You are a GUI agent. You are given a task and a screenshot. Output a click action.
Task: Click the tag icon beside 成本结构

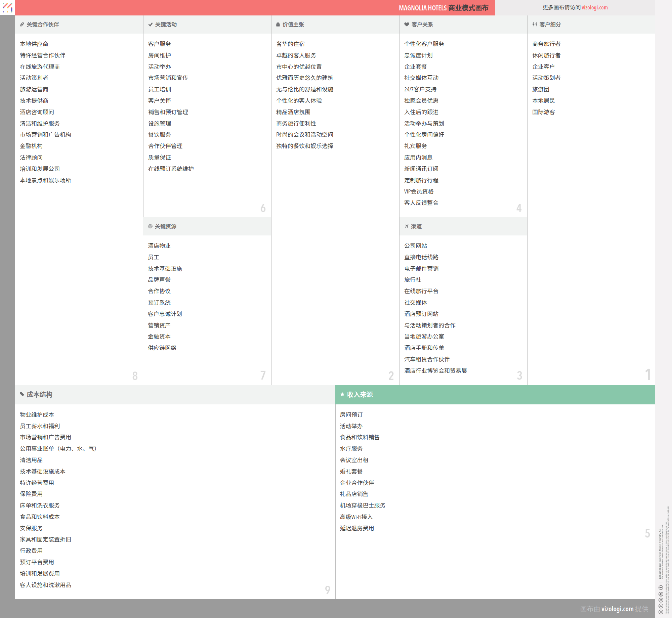(22, 394)
